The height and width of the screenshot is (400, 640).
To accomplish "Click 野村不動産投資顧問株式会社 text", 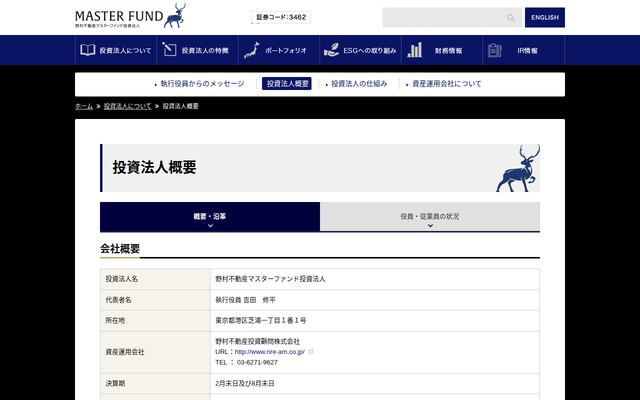I will point(258,341).
